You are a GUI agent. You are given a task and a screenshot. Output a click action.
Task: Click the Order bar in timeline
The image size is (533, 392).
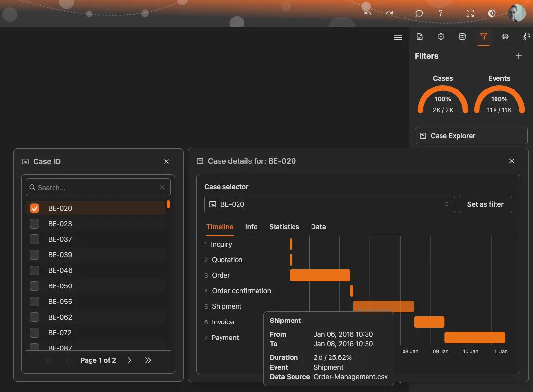320,275
